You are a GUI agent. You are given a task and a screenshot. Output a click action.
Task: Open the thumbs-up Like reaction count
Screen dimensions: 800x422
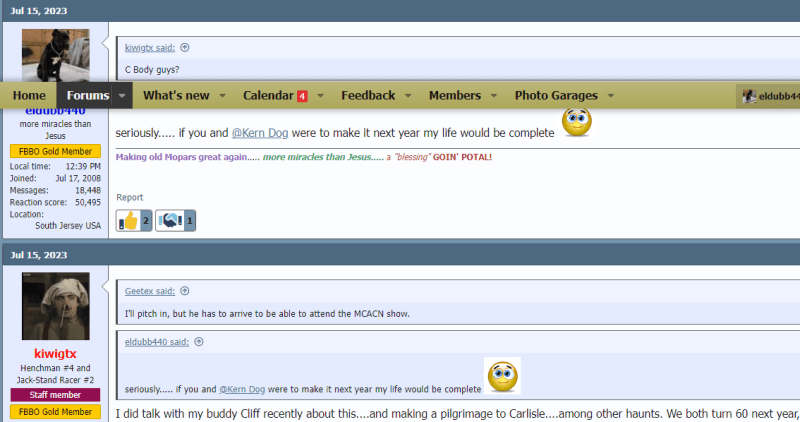[x=134, y=221]
